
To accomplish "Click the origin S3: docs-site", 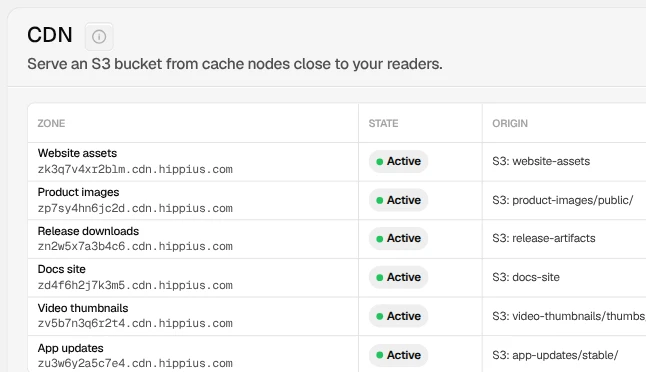I will [x=526, y=277].
